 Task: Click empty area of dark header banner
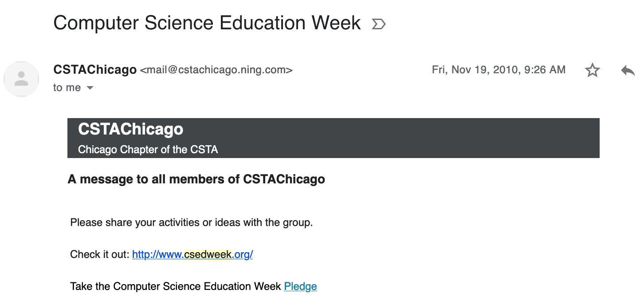tap(399, 138)
